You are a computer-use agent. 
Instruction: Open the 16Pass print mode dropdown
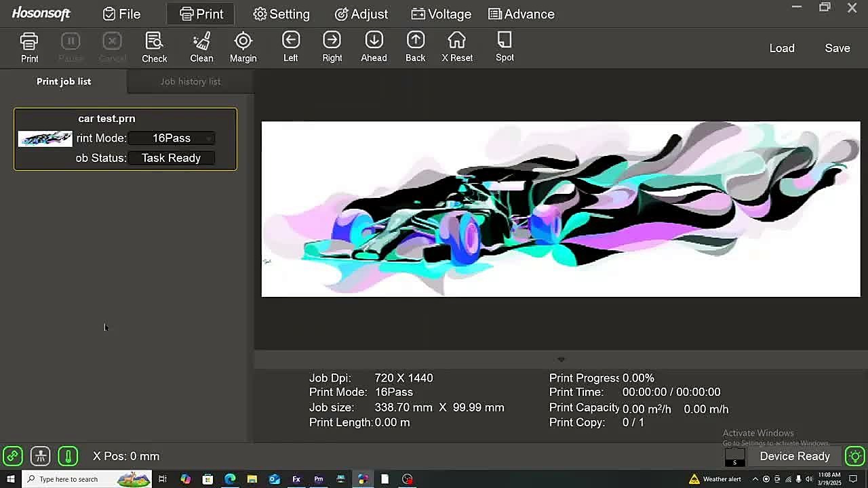(172, 138)
